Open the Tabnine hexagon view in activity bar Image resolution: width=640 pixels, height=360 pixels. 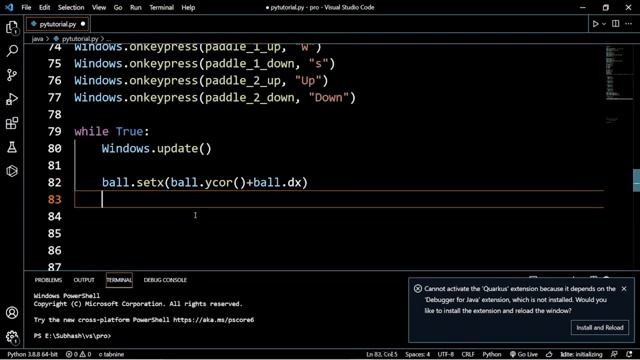[12, 171]
